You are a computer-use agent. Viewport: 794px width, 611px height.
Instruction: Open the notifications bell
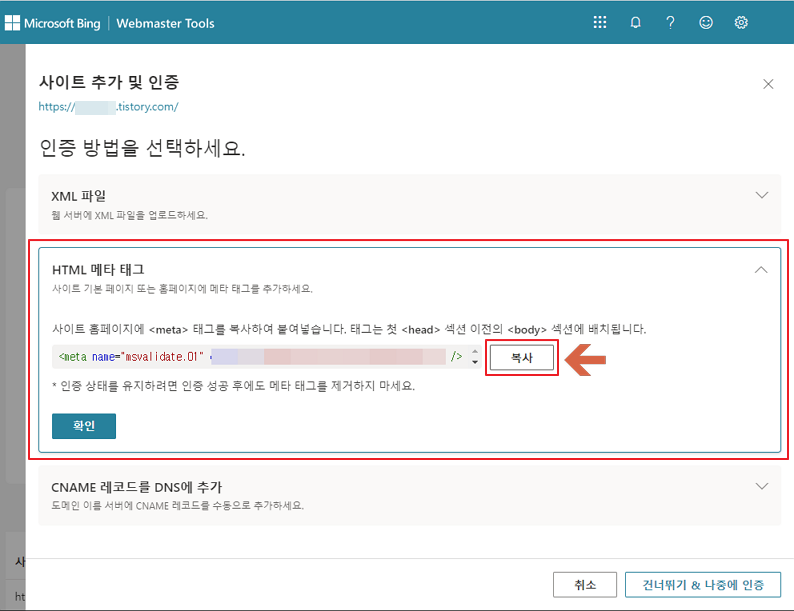[635, 22]
